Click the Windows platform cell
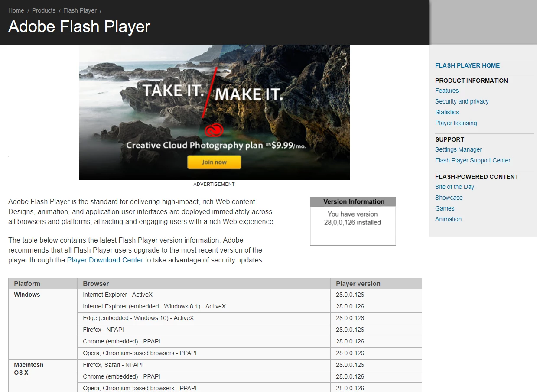Screen dimensions: 537x392 43,324
